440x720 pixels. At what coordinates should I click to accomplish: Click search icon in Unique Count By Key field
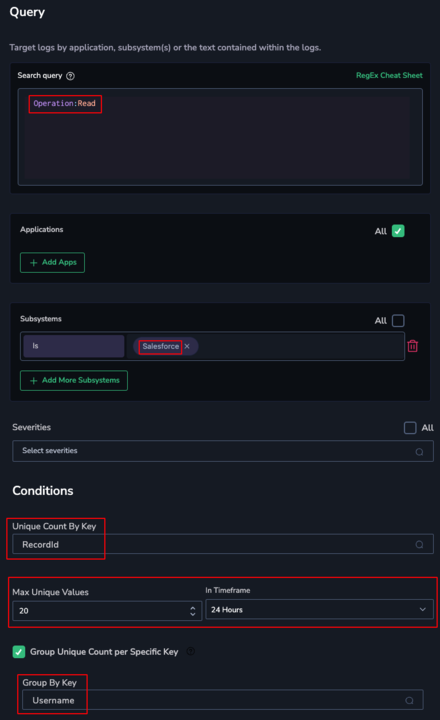point(419,545)
